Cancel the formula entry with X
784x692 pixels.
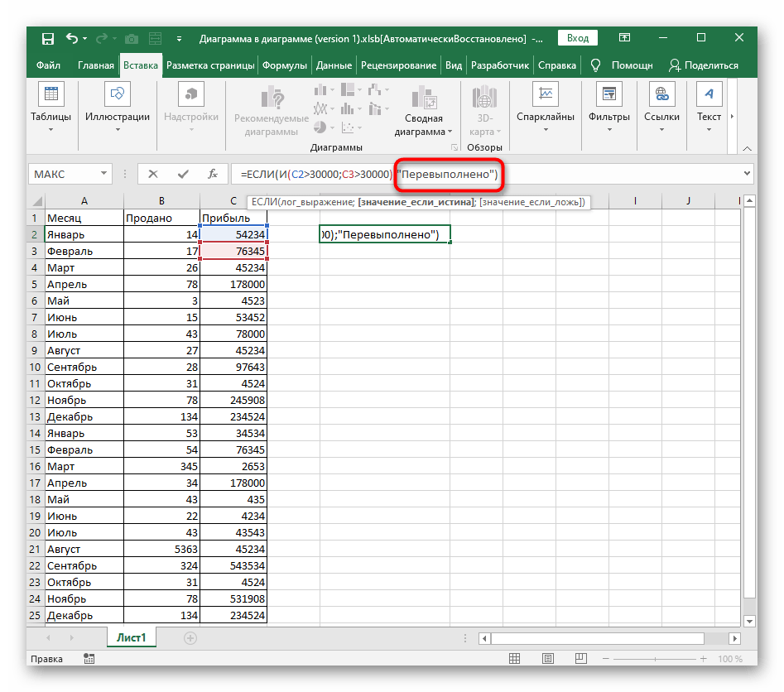click(x=153, y=174)
